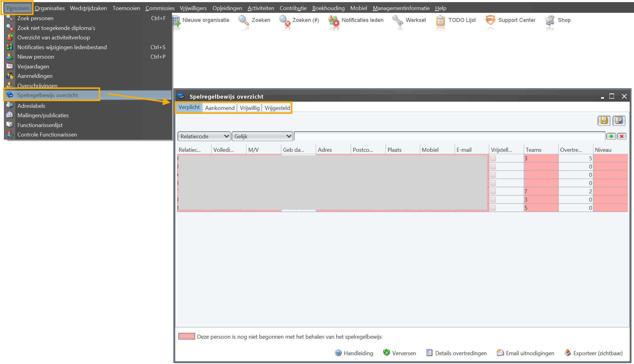Click the green add filter icon
Screen dimensions: 634x364
click(x=611, y=136)
